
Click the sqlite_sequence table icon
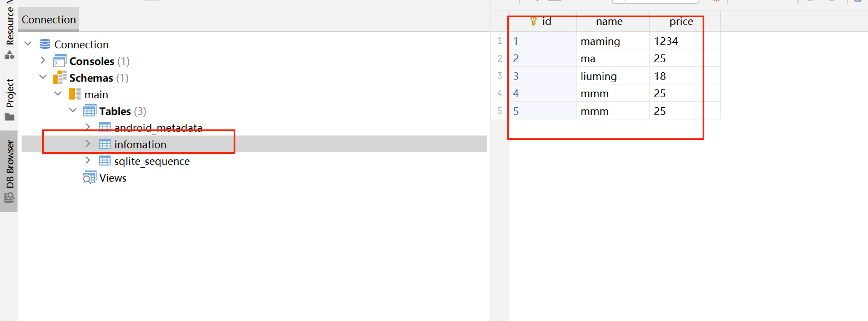tap(104, 161)
